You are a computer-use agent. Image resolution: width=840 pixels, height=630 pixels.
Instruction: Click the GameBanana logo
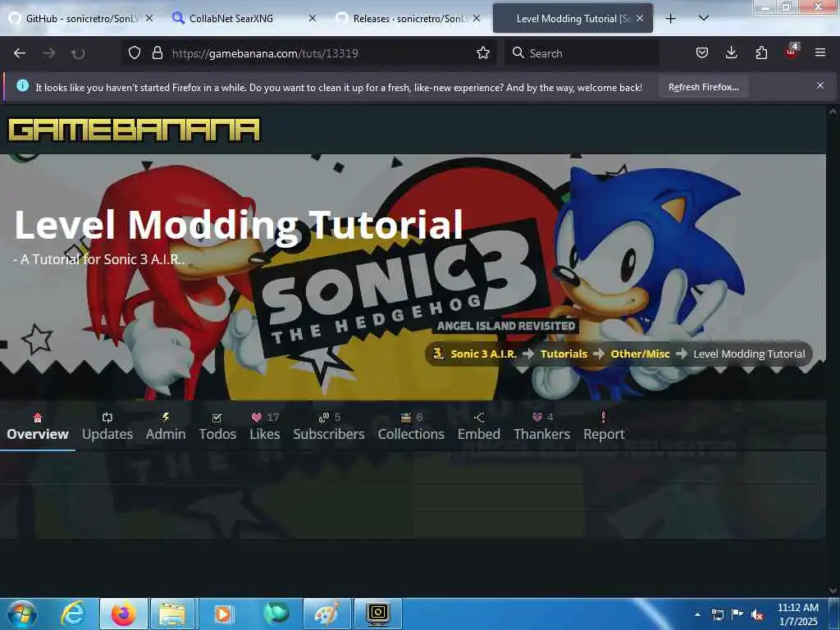click(x=134, y=130)
